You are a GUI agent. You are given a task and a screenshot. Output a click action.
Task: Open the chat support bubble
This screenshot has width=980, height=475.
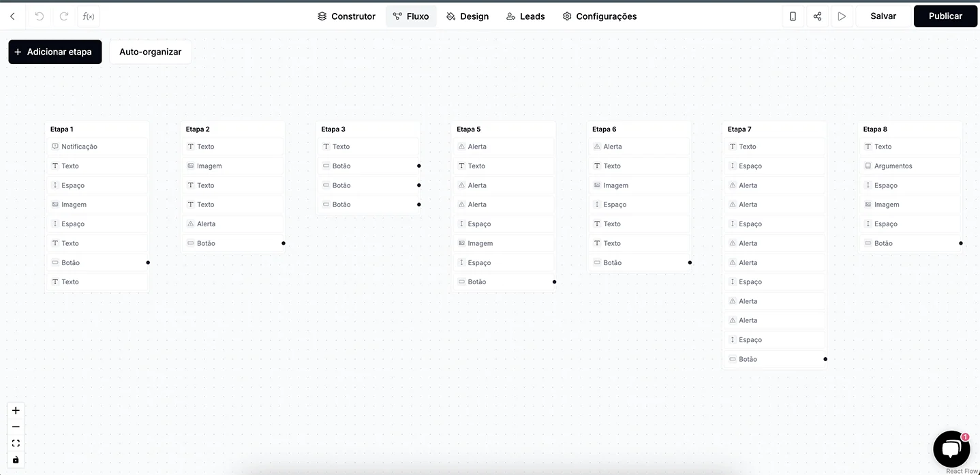tap(951, 448)
